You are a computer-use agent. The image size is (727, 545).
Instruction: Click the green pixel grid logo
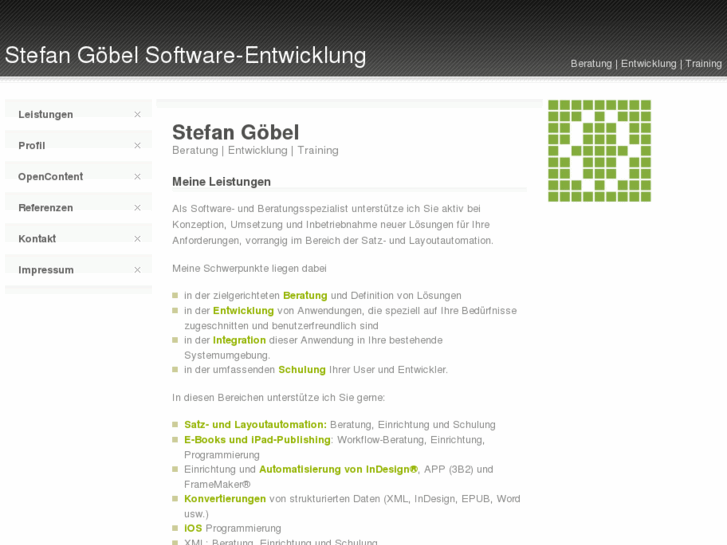click(599, 151)
